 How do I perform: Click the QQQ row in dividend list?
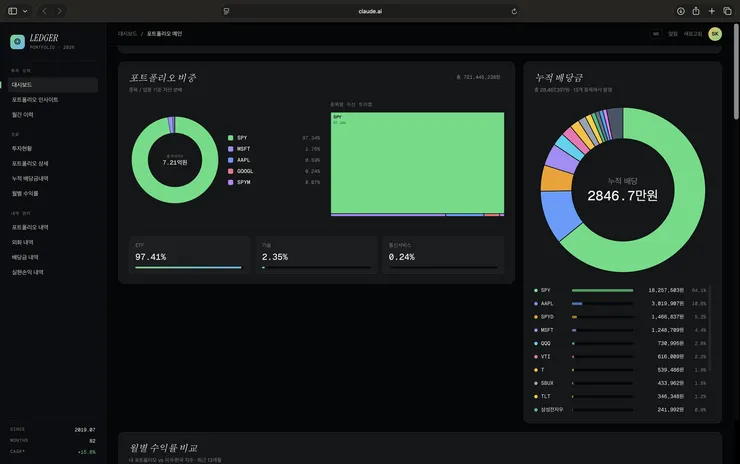(x=620, y=343)
